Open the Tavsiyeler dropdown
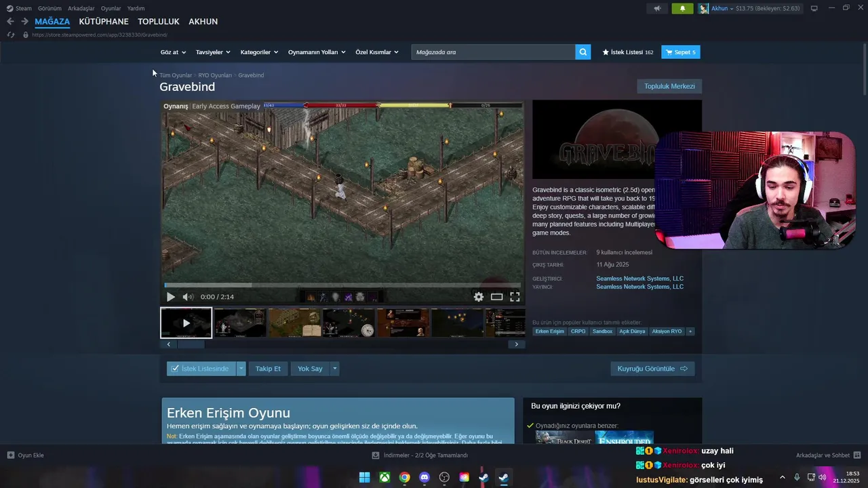The image size is (868, 488). [x=213, y=52]
